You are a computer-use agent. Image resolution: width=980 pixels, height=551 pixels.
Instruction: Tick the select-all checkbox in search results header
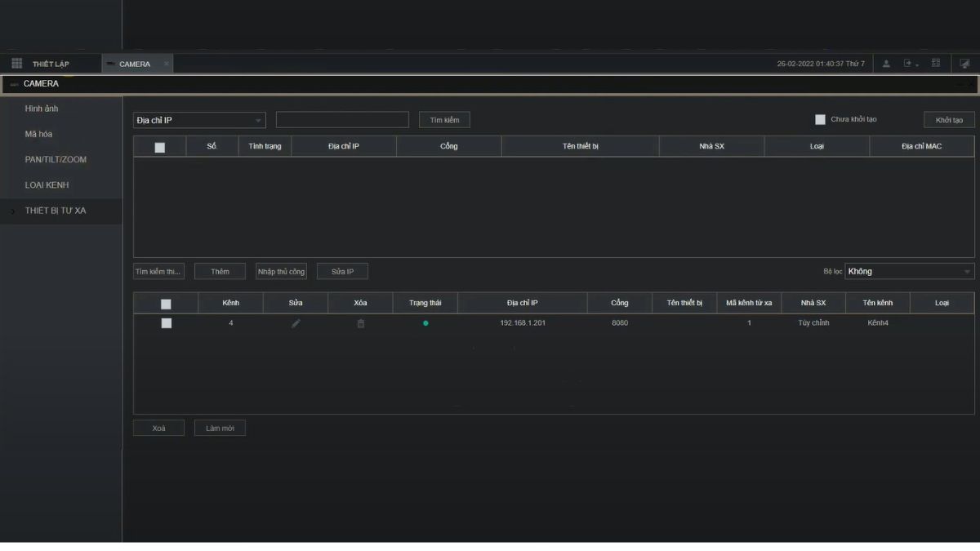(x=159, y=147)
